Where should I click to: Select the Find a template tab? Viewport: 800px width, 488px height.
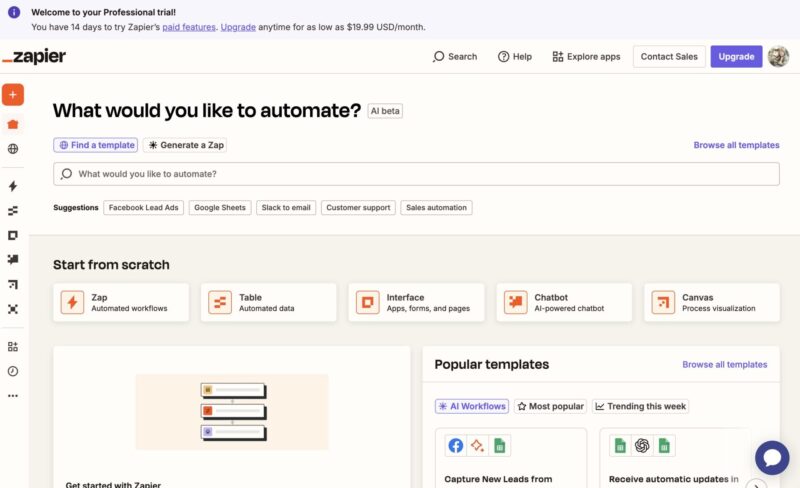coord(95,145)
